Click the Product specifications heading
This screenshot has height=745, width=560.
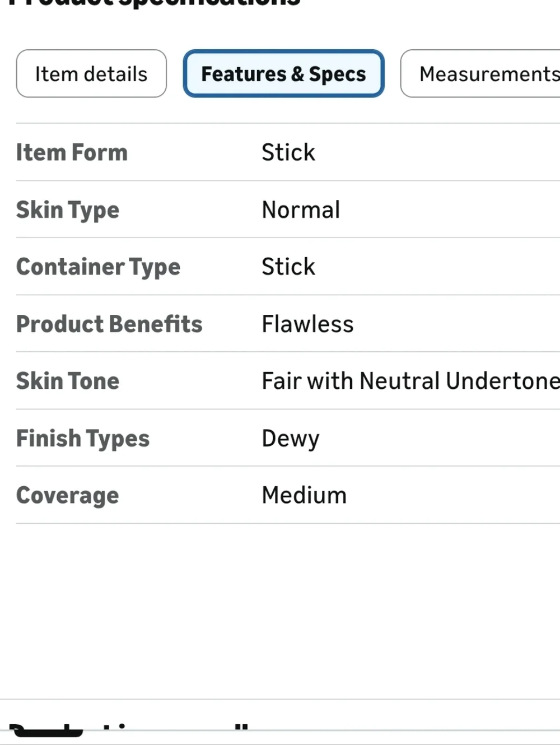[x=155, y=3]
